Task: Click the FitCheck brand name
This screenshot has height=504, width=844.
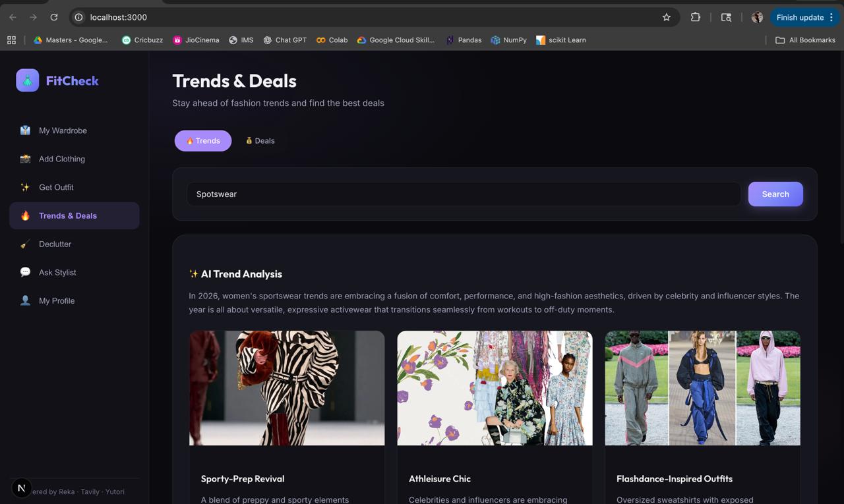Action: 73,80
